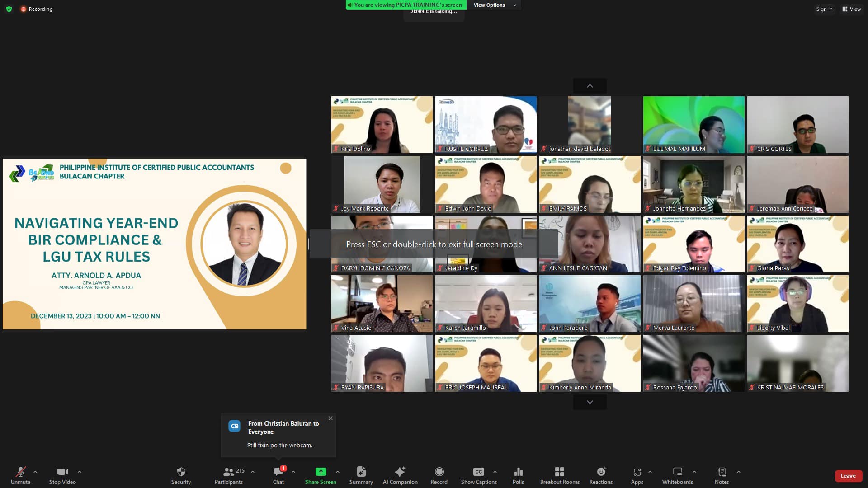The image size is (868, 488).
Task: Open video options arrow beside Stop Video
Action: click(x=80, y=472)
